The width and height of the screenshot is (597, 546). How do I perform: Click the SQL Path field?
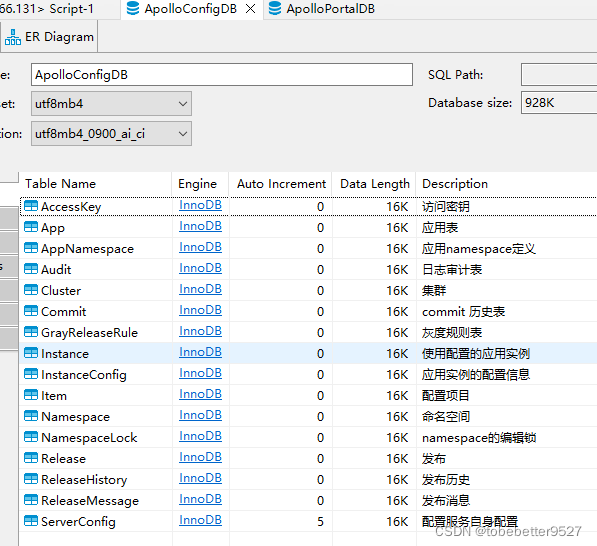tap(559, 75)
